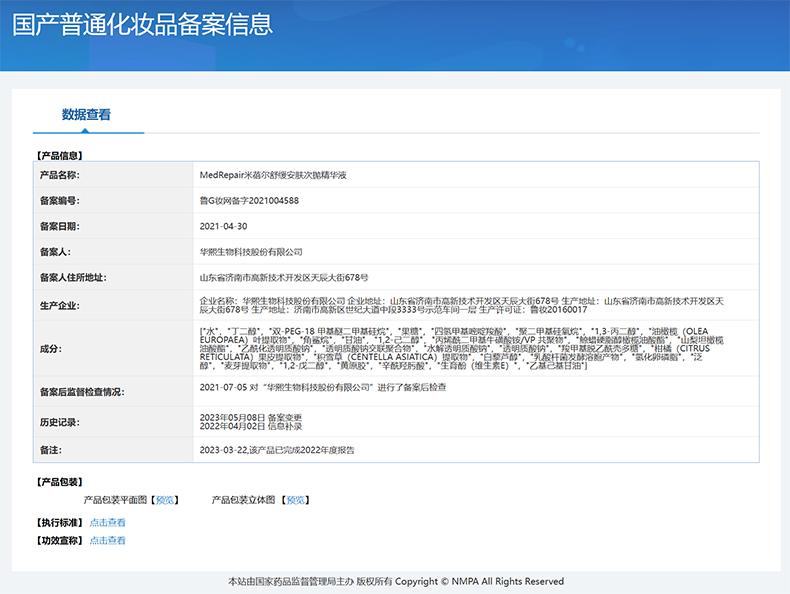
Task: Click 点击查看 next to 执行标准
Action: 108,522
